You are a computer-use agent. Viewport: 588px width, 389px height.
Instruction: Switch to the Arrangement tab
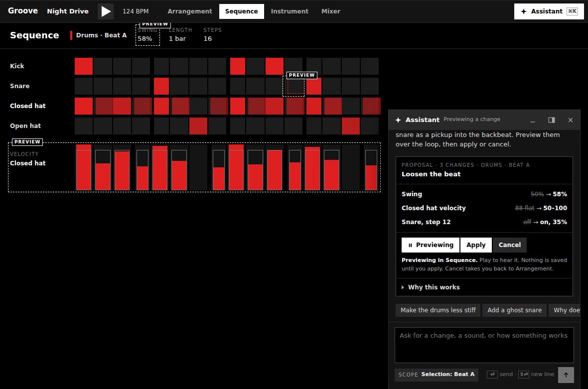(190, 11)
